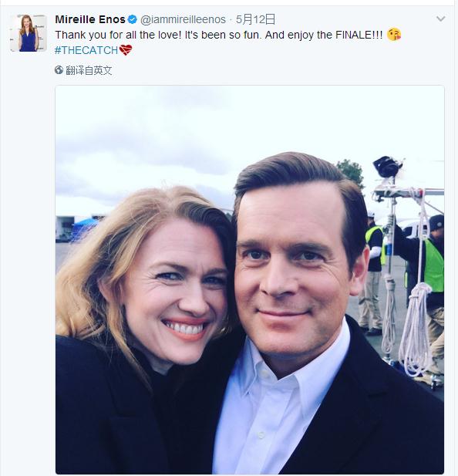Click the blue verified badge icon

(133, 20)
